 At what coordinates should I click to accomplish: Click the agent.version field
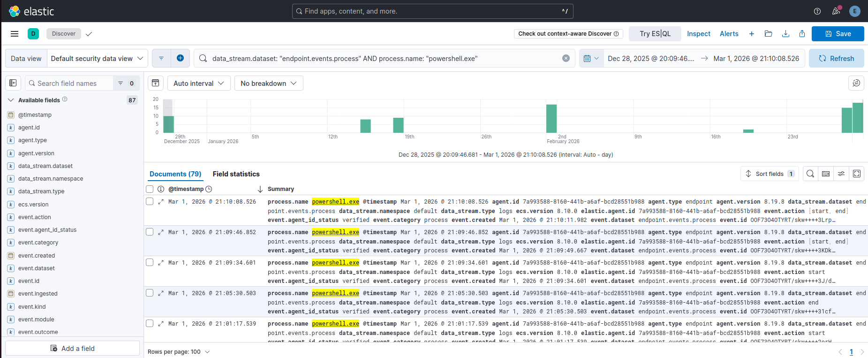tap(36, 153)
